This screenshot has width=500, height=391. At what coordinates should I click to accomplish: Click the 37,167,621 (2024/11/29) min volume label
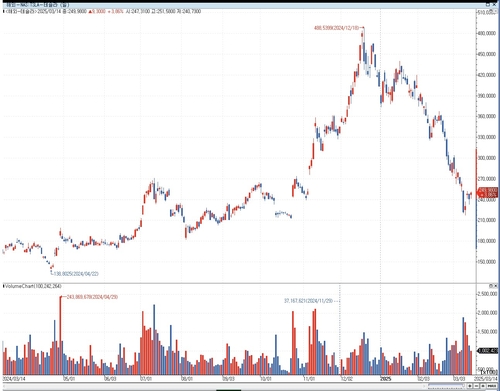309,301
